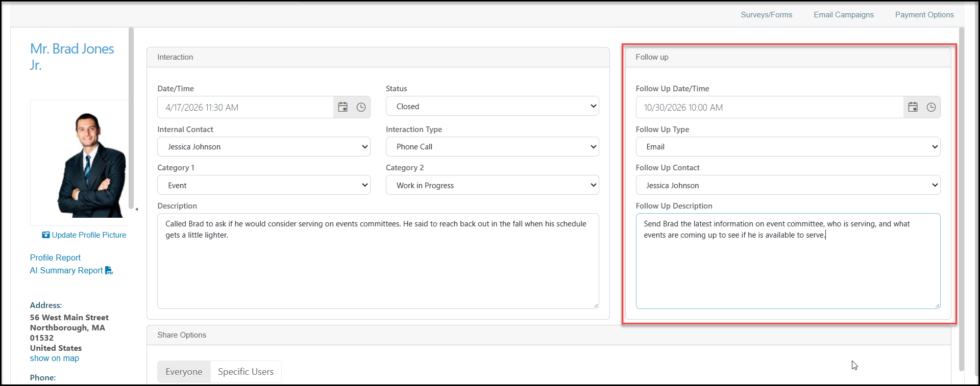
Task: Expand the Category 2 dropdown showing Work in Progress
Action: 493,185
